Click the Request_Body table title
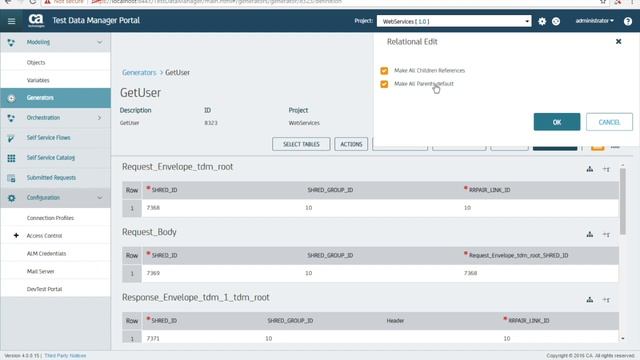640x360 pixels. coord(149,232)
